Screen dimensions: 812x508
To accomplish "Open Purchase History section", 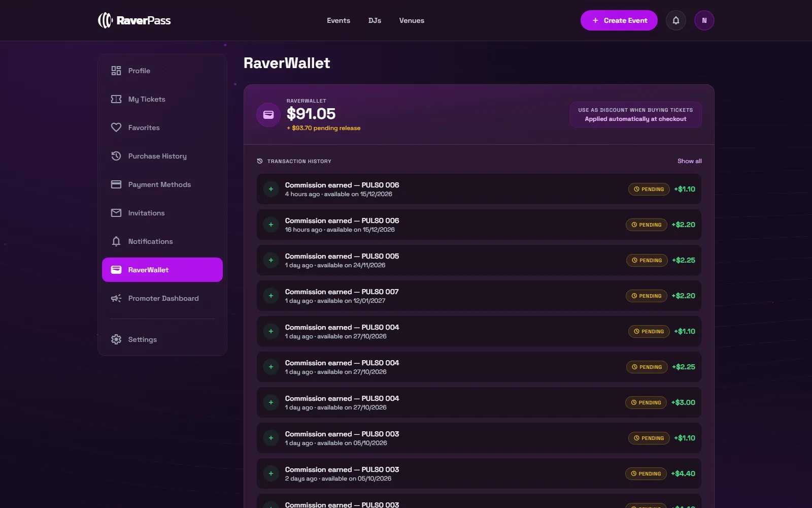I will tap(162, 156).
